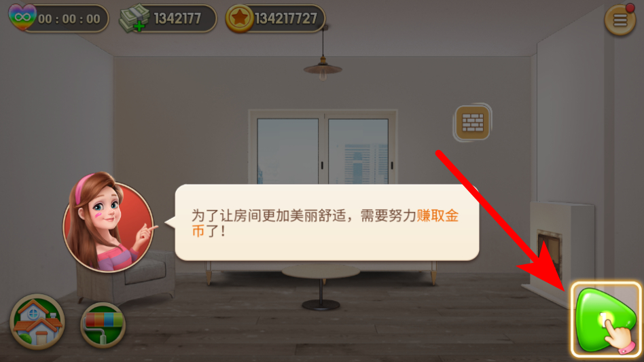Screen dimensions: 644x362
Task: Click the cash balance 1342177 counter
Action: click(x=177, y=18)
